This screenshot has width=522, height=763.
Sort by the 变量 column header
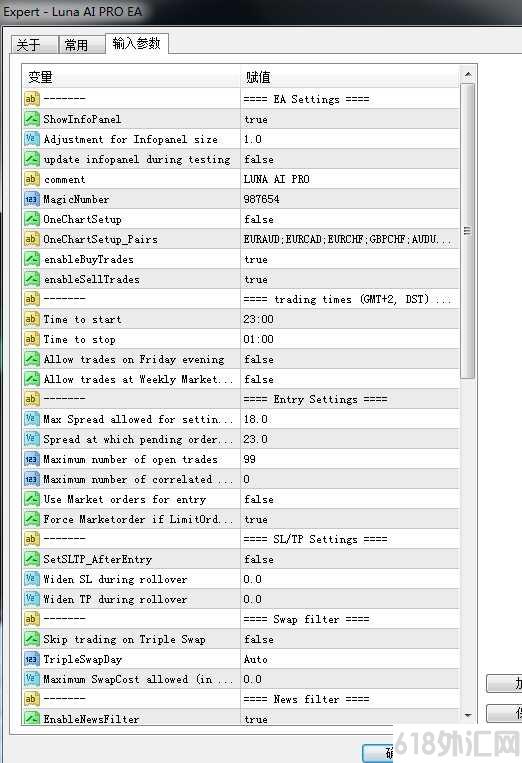131,76
